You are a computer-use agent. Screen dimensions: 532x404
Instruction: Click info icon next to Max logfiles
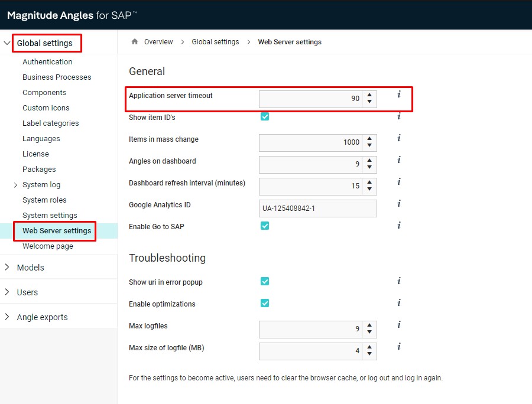click(x=398, y=324)
